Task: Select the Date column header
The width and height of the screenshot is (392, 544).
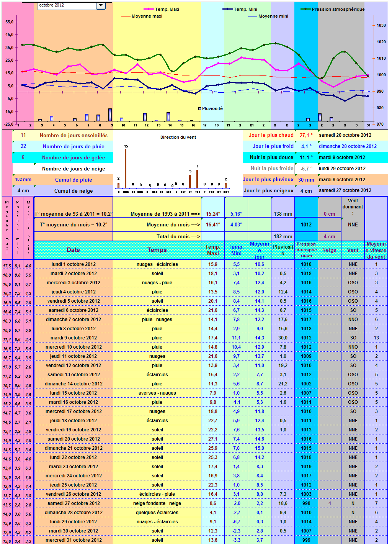Action: coord(73,250)
